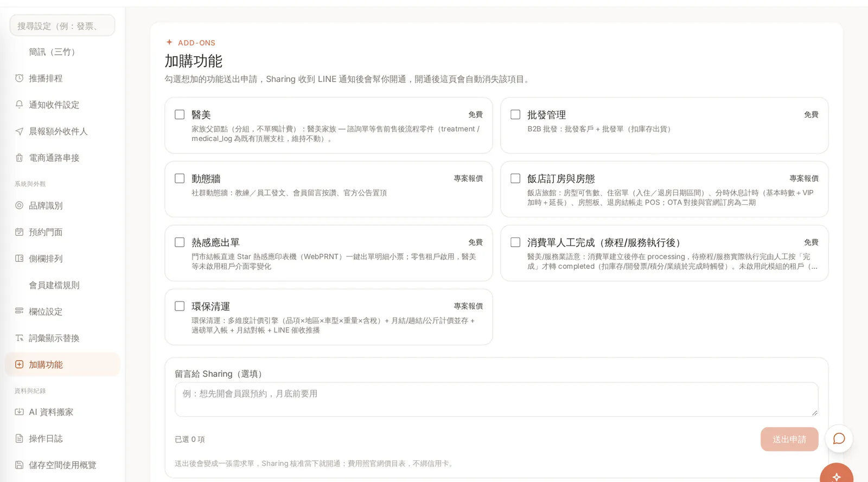Enable the 熱感應出單 checkbox
Image resolution: width=868 pixels, height=482 pixels.
tap(180, 242)
